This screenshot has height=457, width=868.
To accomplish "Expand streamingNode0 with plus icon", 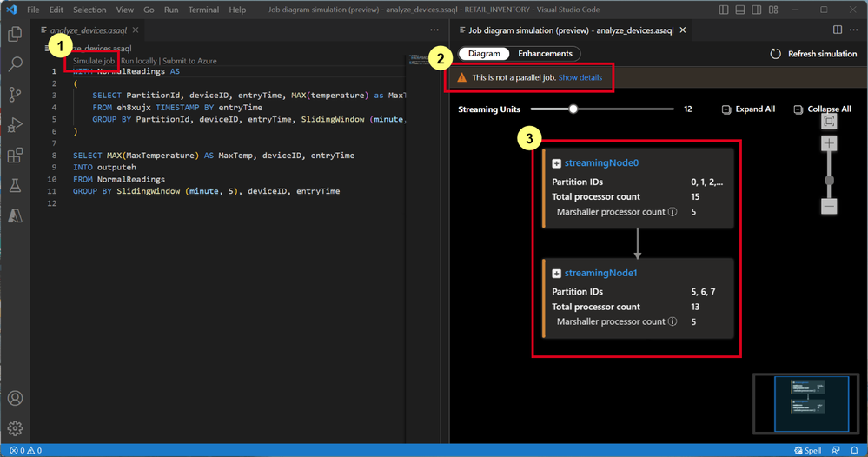I will [x=556, y=163].
